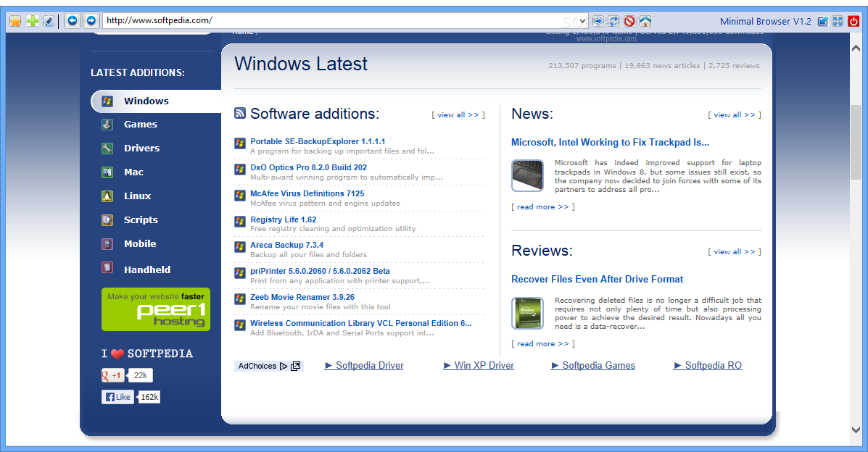Select the Scripts label in sidebar
This screenshot has height=452, width=868.
click(x=141, y=219)
